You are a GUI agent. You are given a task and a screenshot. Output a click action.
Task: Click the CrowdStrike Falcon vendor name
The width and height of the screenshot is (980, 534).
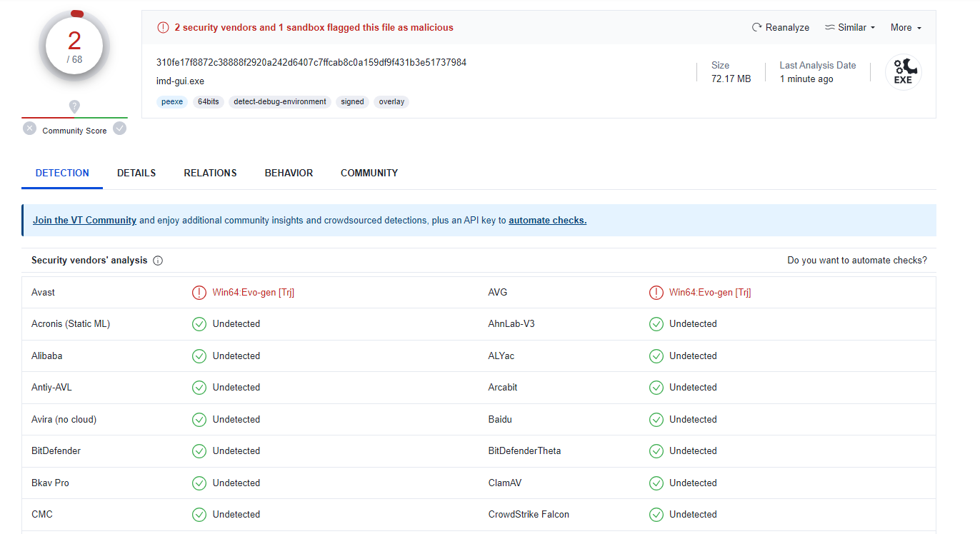click(529, 515)
